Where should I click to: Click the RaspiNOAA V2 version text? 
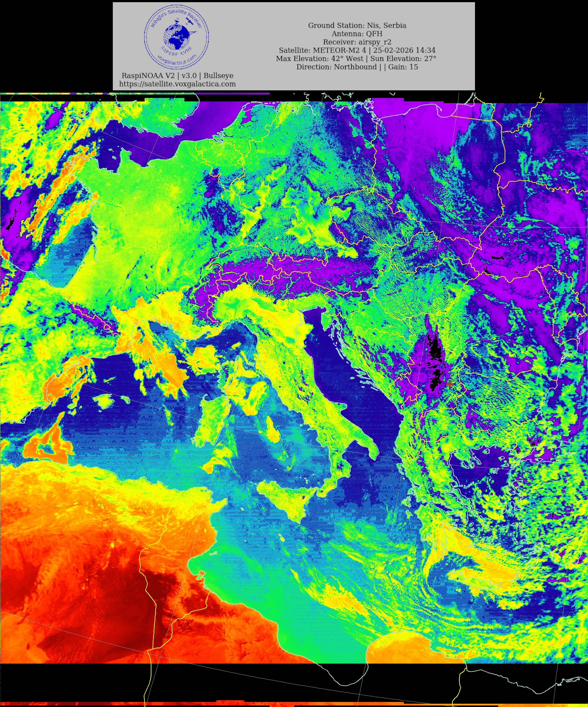(x=177, y=76)
